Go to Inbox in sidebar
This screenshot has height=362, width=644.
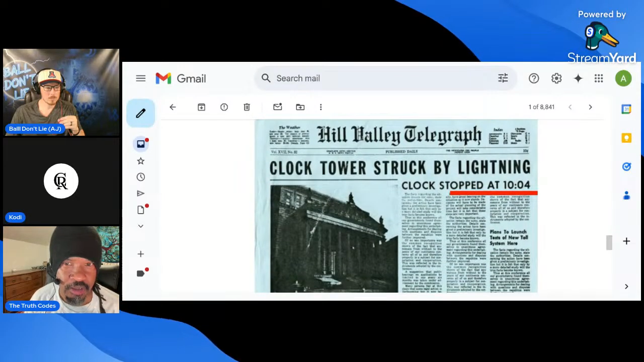tap(141, 144)
